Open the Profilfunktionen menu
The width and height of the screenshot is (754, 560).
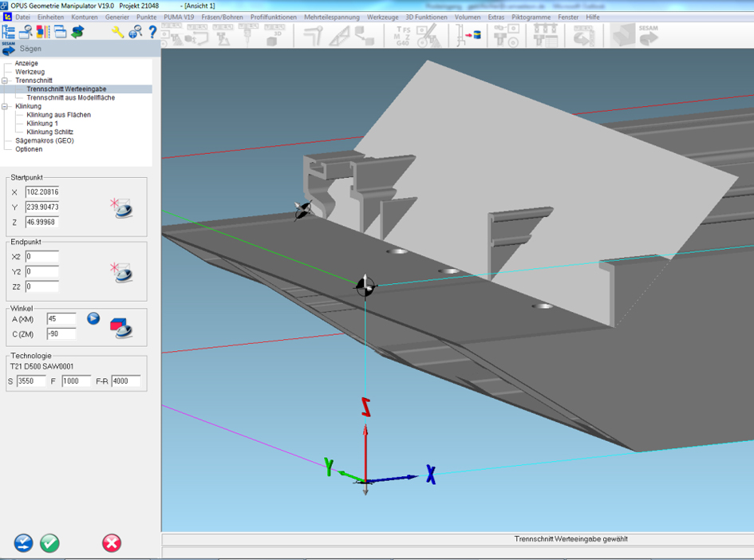(x=274, y=17)
